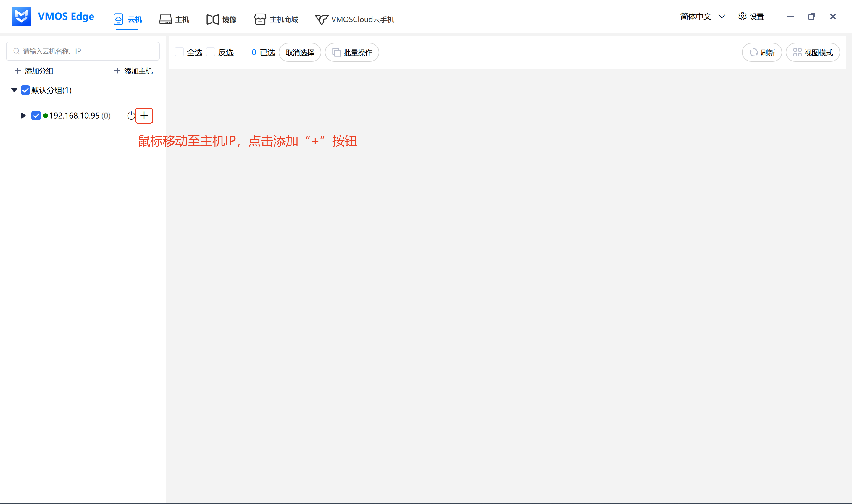This screenshot has width=852, height=504.
Task: Switch to the 主机 tab
Action: pos(174,19)
